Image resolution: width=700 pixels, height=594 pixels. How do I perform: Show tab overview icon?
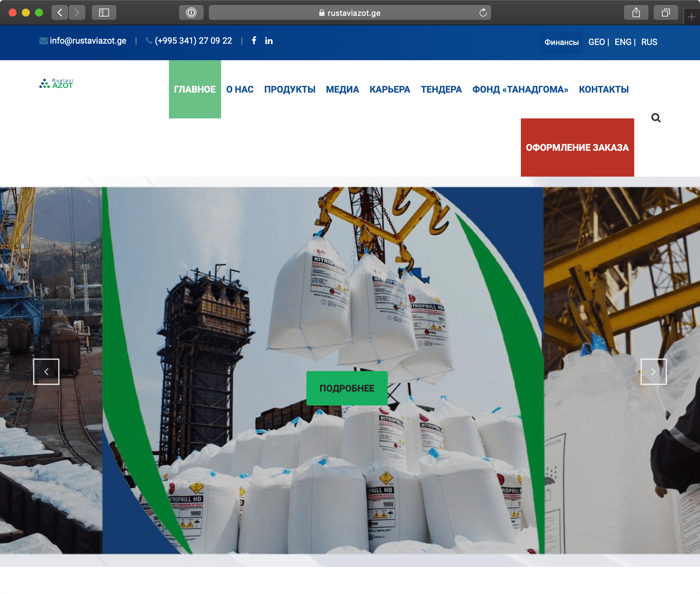tap(665, 13)
